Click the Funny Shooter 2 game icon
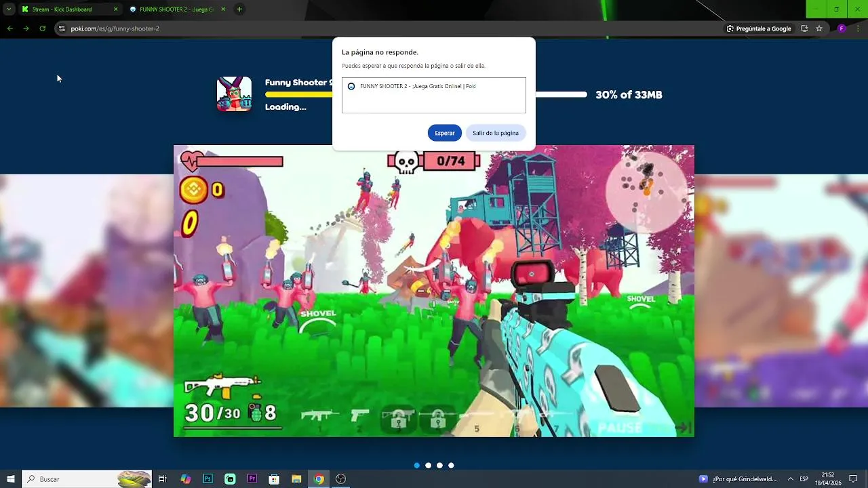The width and height of the screenshot is (868, 488). pyautogui.click(x=234, y=94)
